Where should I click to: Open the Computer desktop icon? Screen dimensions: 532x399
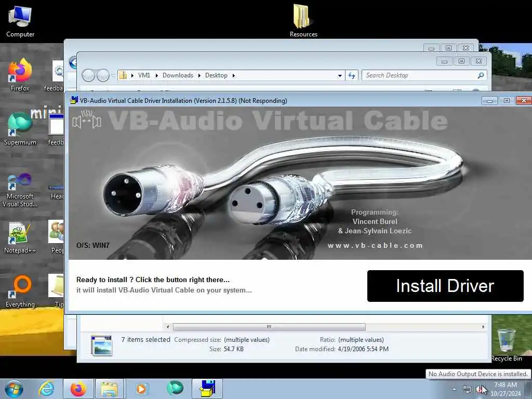click(20, 22)
